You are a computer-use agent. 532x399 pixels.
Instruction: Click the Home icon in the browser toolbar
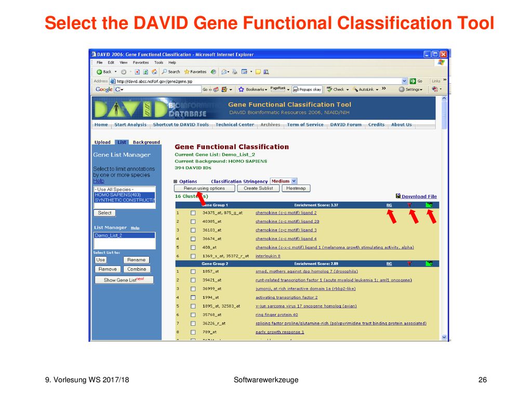pos(154,72)
